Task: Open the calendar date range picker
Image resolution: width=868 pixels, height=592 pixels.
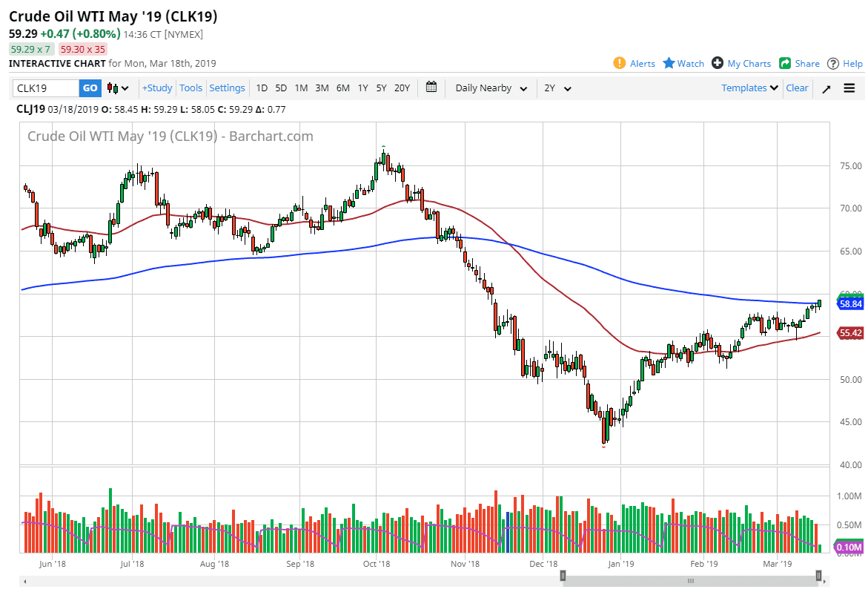Action: (x=432, y=88)
